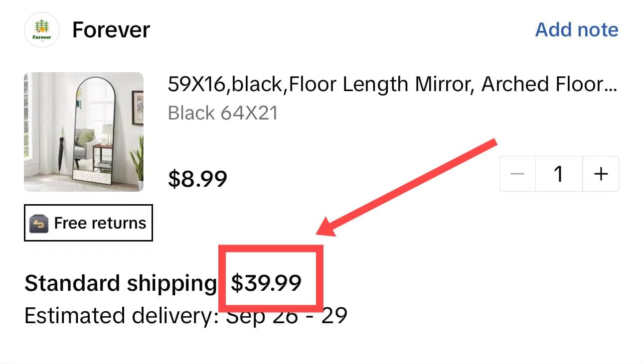
Task: Open the Forever store name
Action: (111, 30)
